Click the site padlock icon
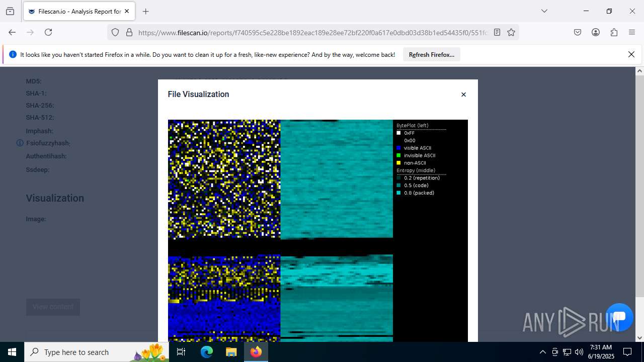The width and height of the screenshot is (644, 362). (x=129, y=32)
